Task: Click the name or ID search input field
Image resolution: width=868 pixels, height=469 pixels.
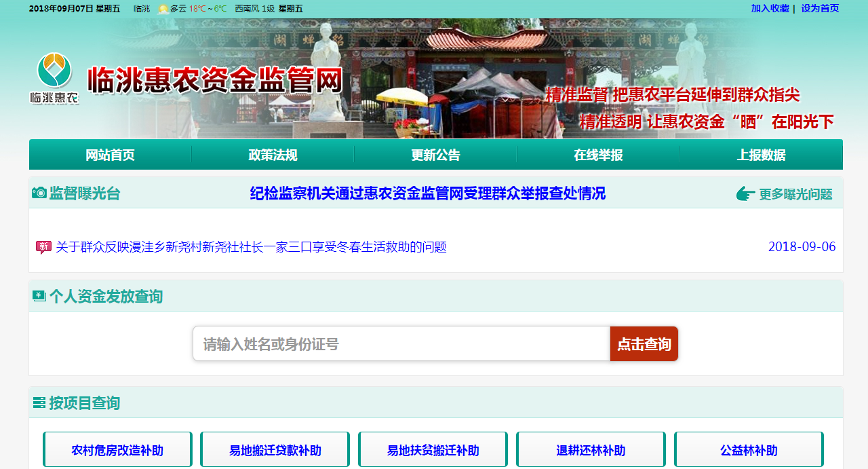Action: tap(400, 343)
